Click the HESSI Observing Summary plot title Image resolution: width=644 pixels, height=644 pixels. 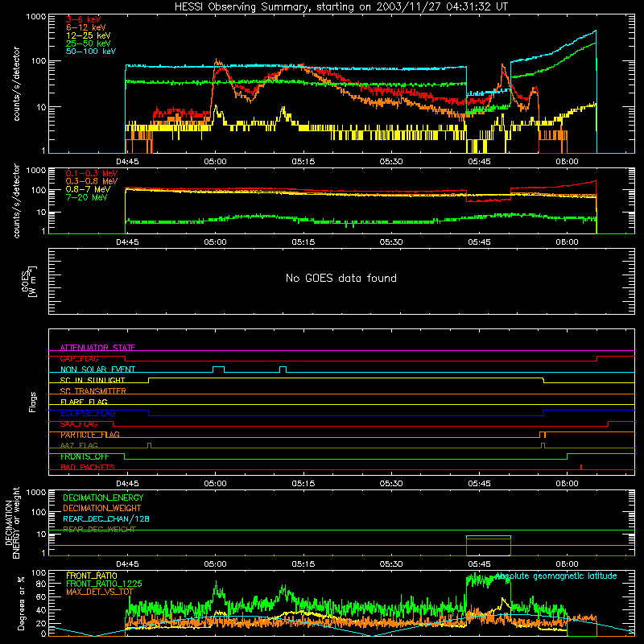point(341,7)
